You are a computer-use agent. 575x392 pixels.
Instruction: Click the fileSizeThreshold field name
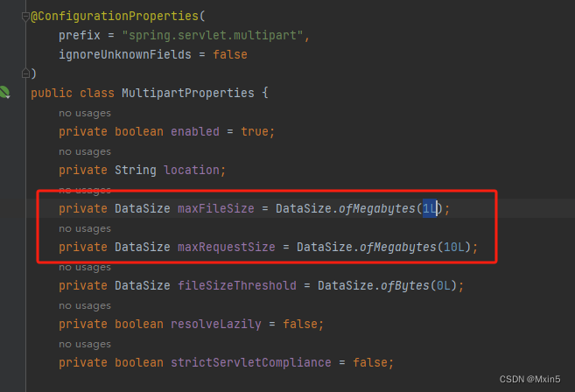tap(237, 285)
